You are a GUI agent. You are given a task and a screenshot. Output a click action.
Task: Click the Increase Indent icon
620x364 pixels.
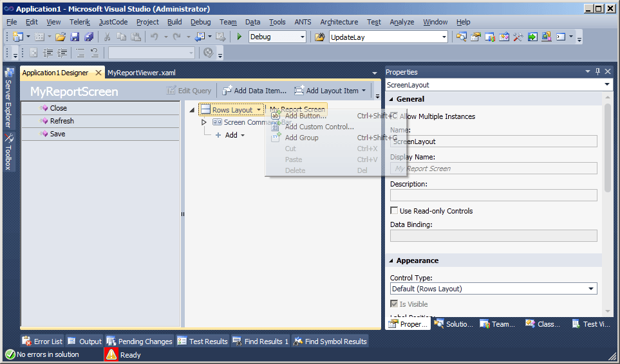pos(62,53)
